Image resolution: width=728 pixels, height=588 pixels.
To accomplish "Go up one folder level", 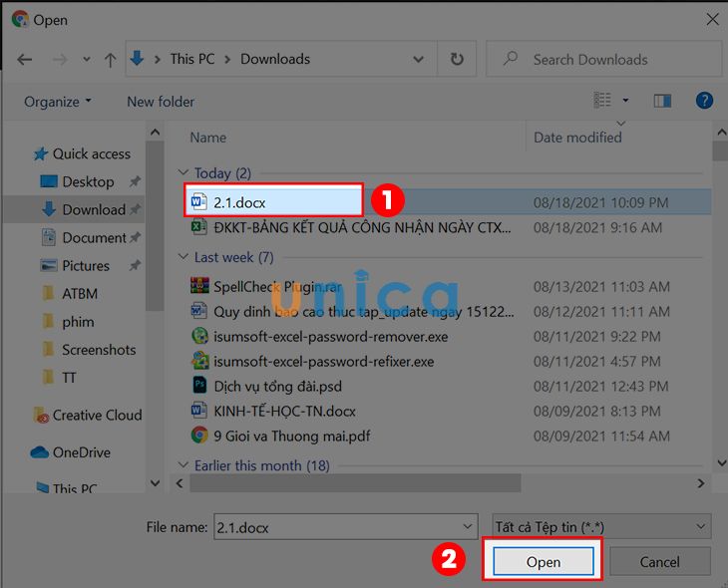I will click(x=110, y=60).
